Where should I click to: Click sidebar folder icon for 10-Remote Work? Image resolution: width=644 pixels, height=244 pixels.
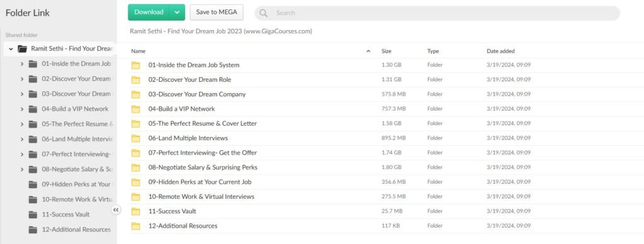[33, 199]
